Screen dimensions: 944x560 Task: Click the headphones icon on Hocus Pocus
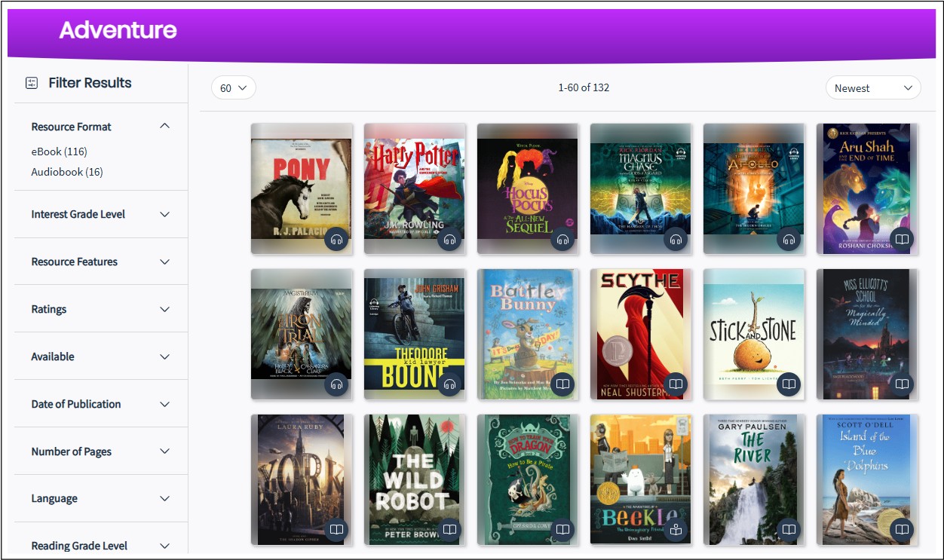click(x=562, y=240)
